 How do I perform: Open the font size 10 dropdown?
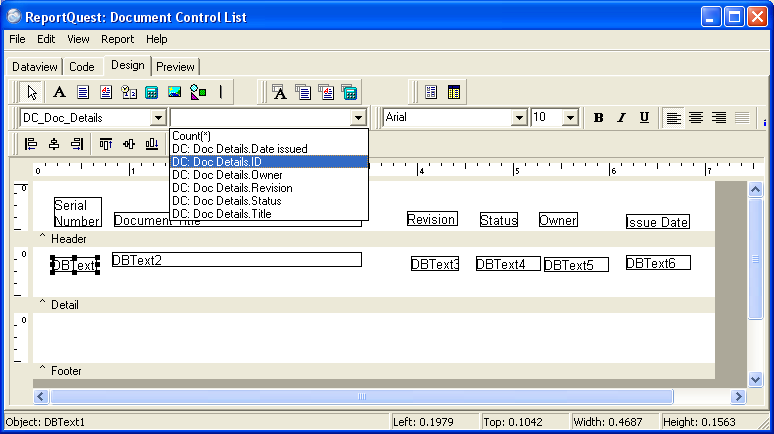coord(570,118)
